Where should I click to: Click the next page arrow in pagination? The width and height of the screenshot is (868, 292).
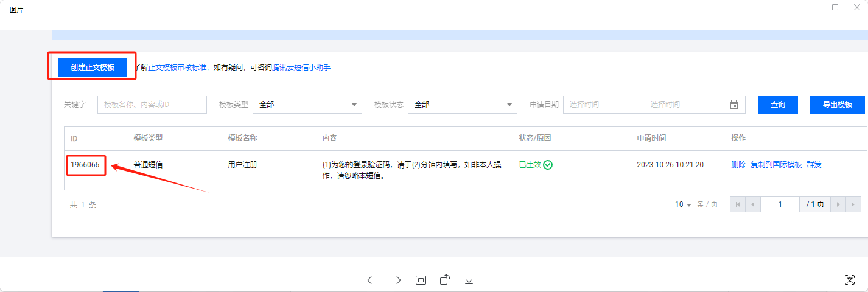coord(838,204)
